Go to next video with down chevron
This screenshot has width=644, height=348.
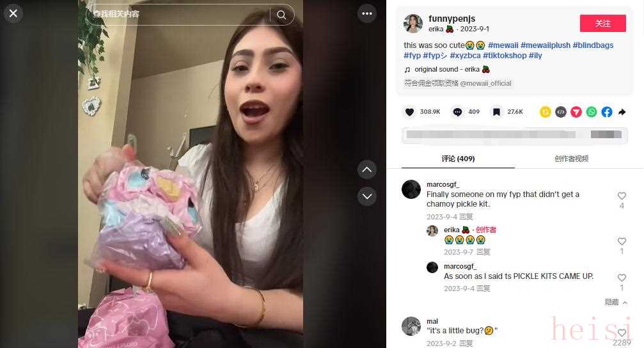[367, 196]
